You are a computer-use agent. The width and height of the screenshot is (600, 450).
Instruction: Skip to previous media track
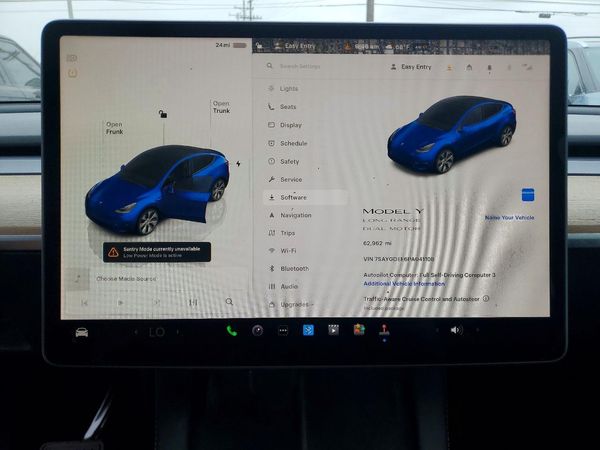point(85,303)
